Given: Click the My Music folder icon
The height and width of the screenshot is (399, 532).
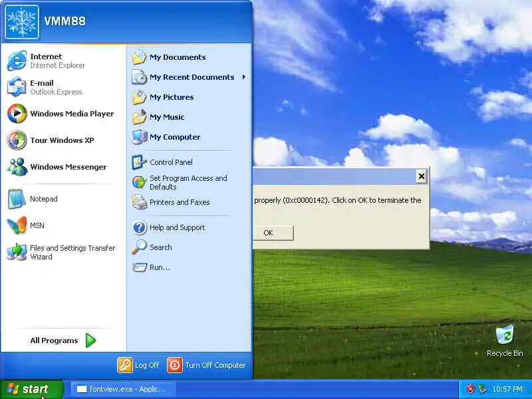Looking at the screenshot, I should click(139, 117).
